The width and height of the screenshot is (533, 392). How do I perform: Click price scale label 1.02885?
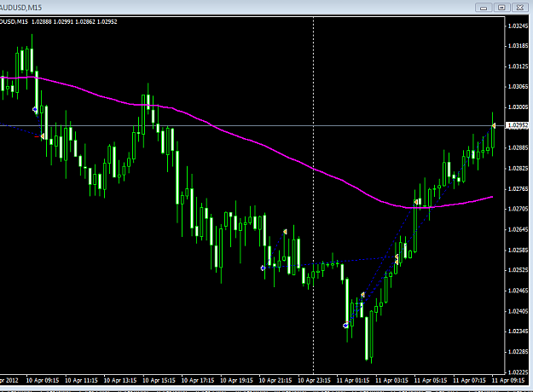point(518,148)
